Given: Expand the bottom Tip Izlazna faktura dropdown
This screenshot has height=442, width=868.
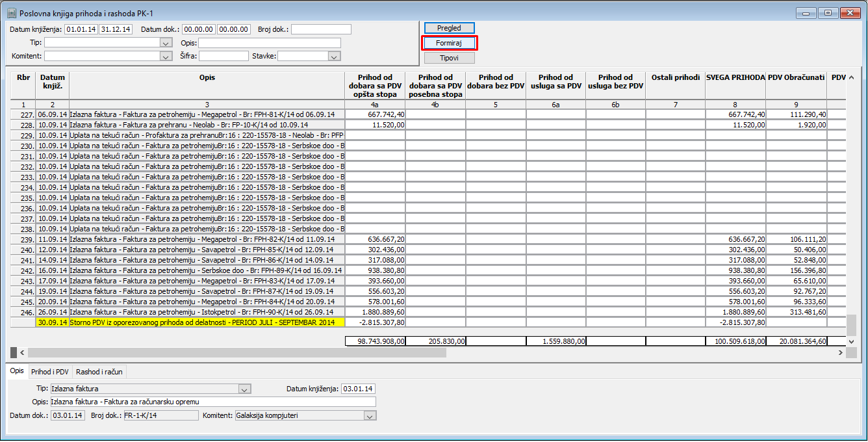Looking at the screenshot, I should pos(244,389).
